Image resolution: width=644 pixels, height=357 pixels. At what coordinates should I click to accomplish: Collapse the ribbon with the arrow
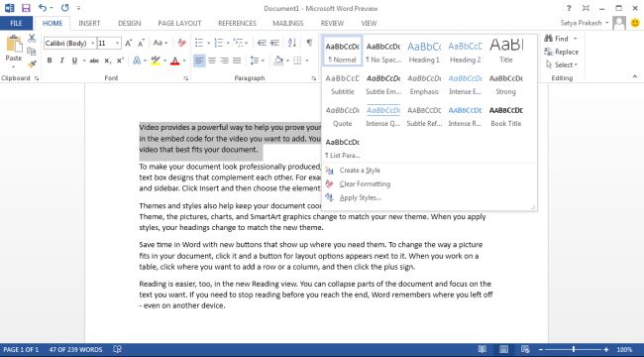coord(634,77)
